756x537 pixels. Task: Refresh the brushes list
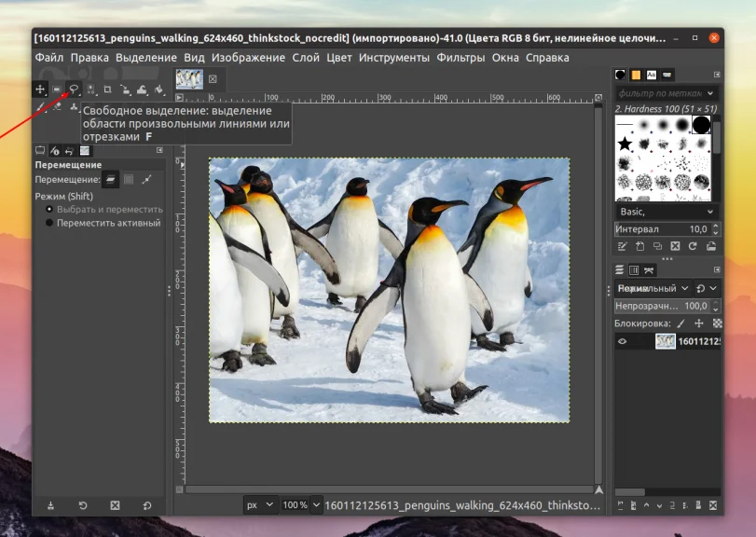[x=694, y=246]
